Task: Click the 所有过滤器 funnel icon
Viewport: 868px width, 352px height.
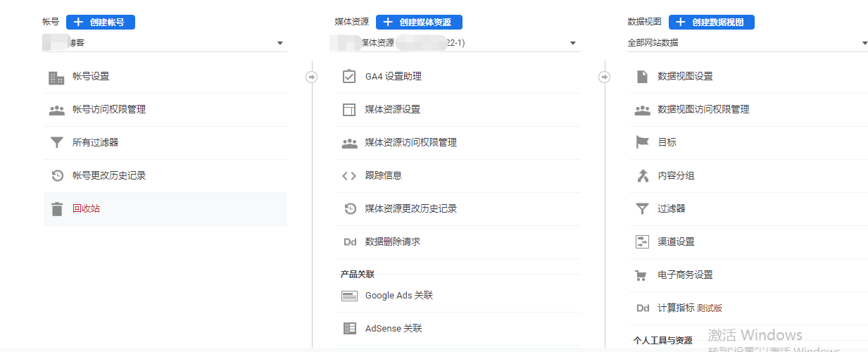Action: pyautogui.click(x=56, y=143)
